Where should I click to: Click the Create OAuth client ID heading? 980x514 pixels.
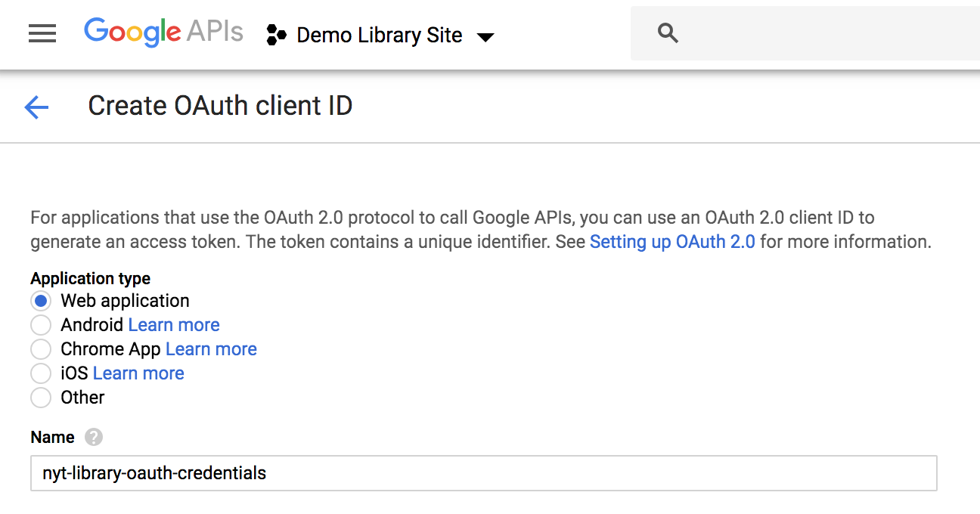point(220,106)
